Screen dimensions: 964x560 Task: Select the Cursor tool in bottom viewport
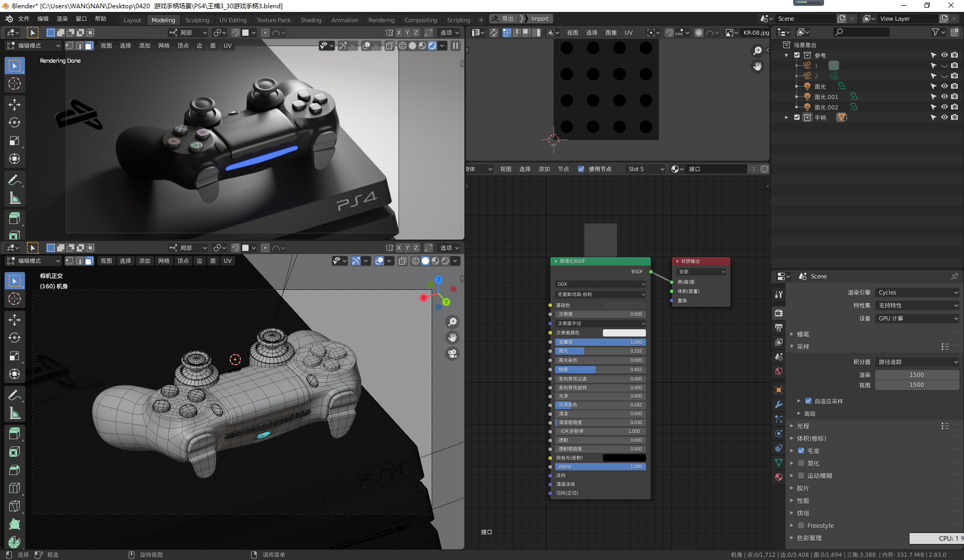tap(15, 299)
